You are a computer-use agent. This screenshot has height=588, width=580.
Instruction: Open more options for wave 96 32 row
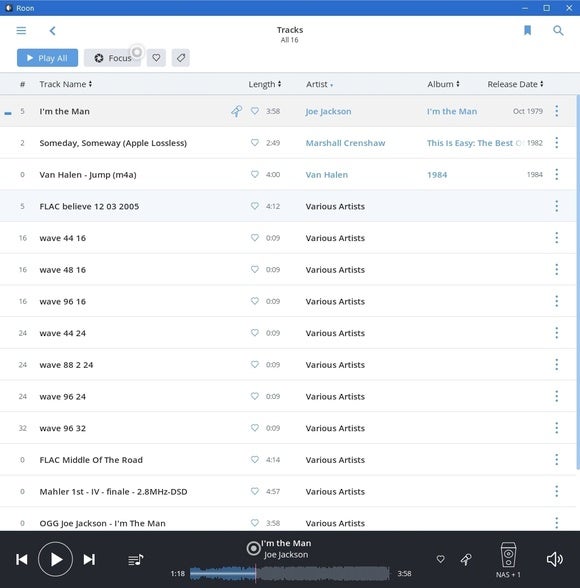(557, 428)
